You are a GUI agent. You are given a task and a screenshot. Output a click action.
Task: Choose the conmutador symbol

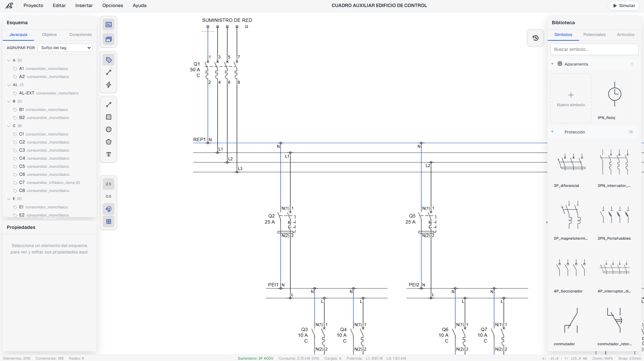pos(571,325)
